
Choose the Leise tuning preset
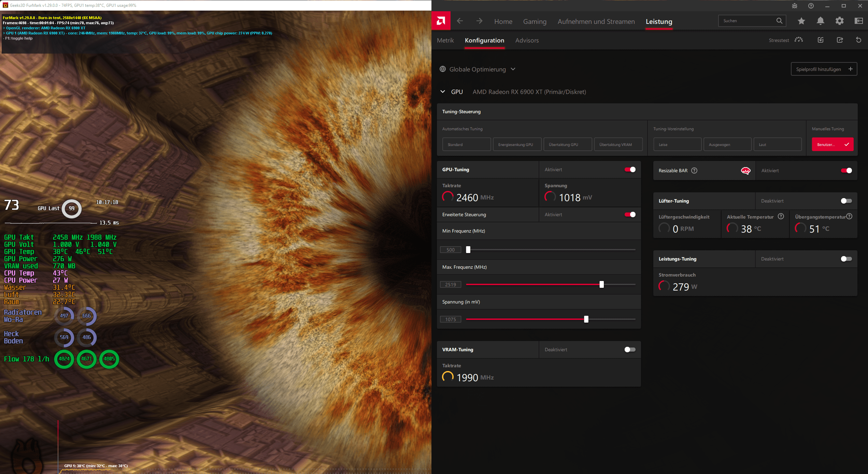point(677,144)
